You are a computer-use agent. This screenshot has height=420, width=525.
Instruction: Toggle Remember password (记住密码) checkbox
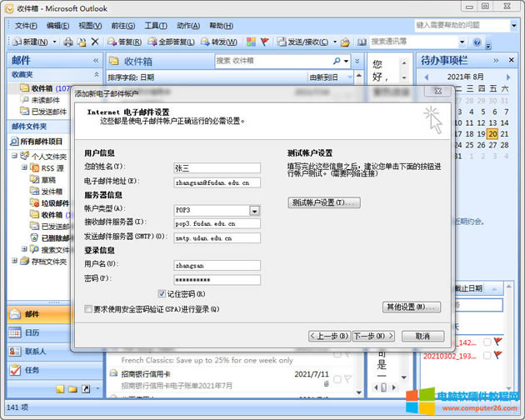click(162, 293)
